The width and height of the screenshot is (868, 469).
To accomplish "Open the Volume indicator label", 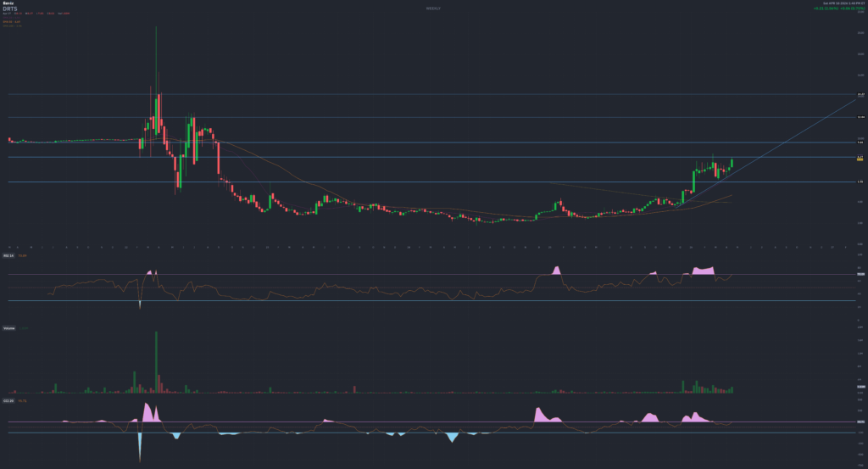I will pos(8,328).
